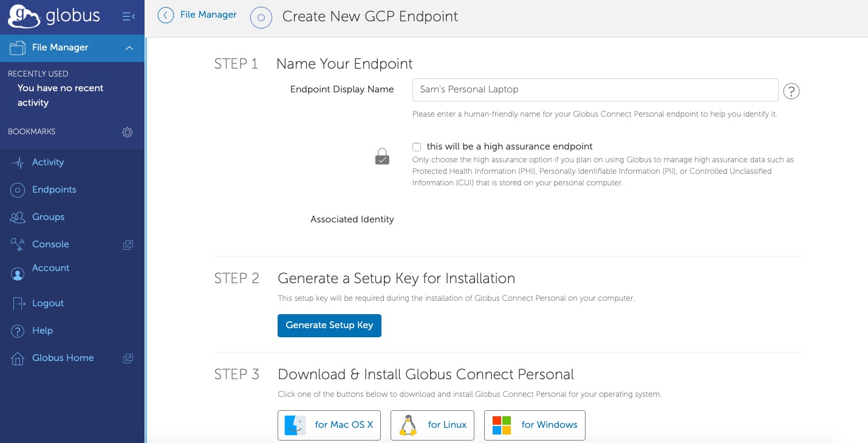The width and height of the screenshot is (868, 443).
Task: Click the Groups people icon
Action: coord(18,217)
